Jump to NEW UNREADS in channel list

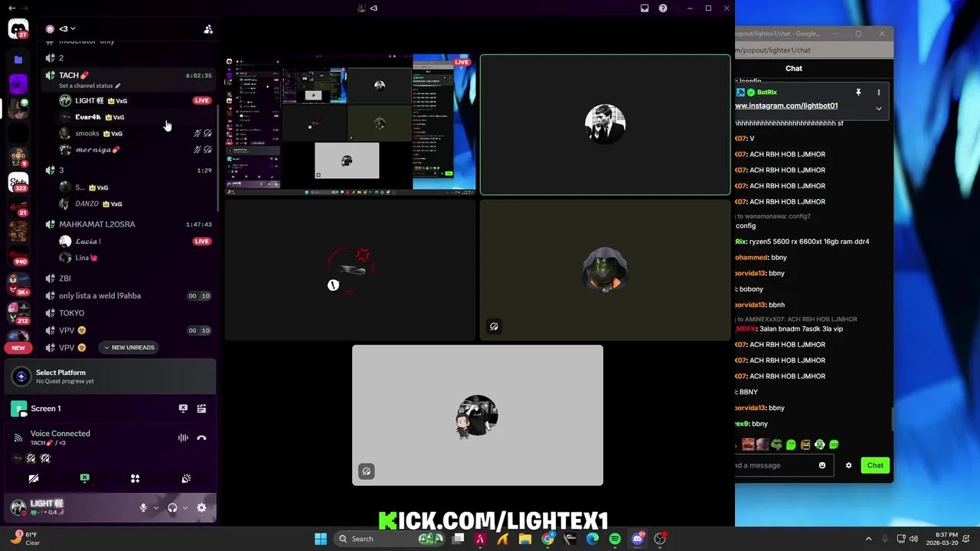coord(129,347)
